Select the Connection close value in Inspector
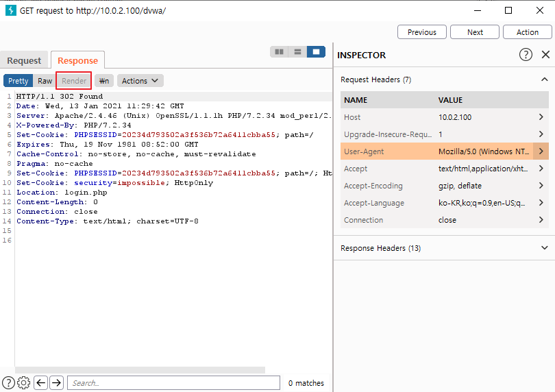 pyautogui.click(x=447, y=220)
